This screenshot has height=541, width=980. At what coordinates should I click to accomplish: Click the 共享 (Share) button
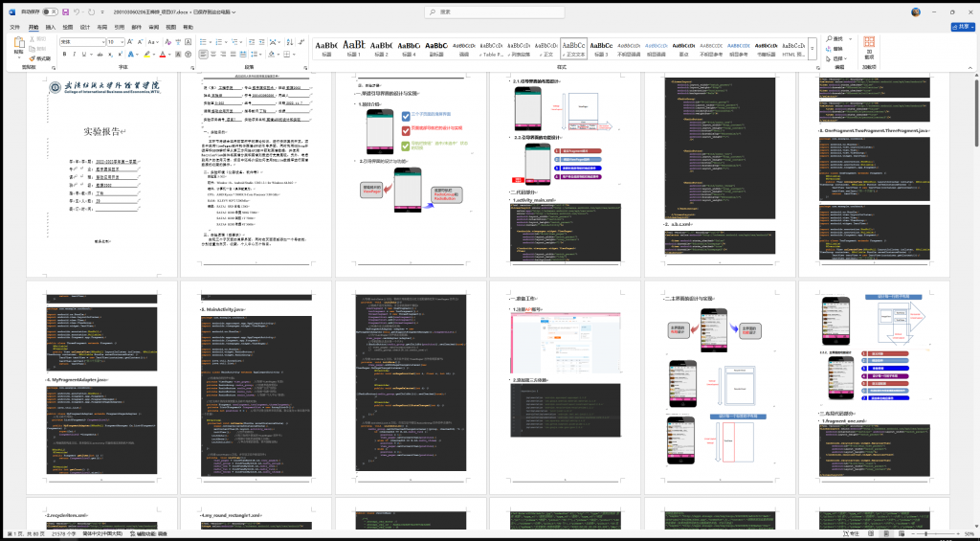pyautogui.click(x=961, y=27)
